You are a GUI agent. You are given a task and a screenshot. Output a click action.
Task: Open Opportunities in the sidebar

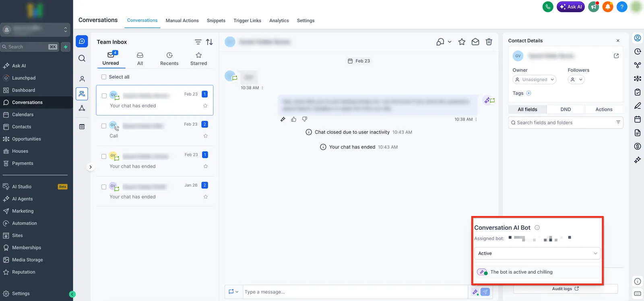[x=27, y=139]
